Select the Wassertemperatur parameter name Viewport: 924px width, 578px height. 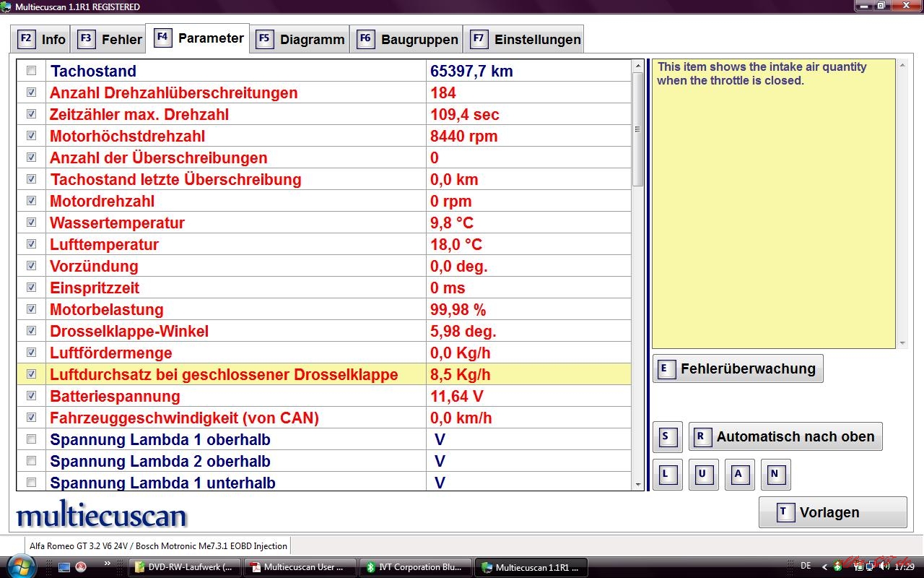pyautogui.click(x=117, y=223)
